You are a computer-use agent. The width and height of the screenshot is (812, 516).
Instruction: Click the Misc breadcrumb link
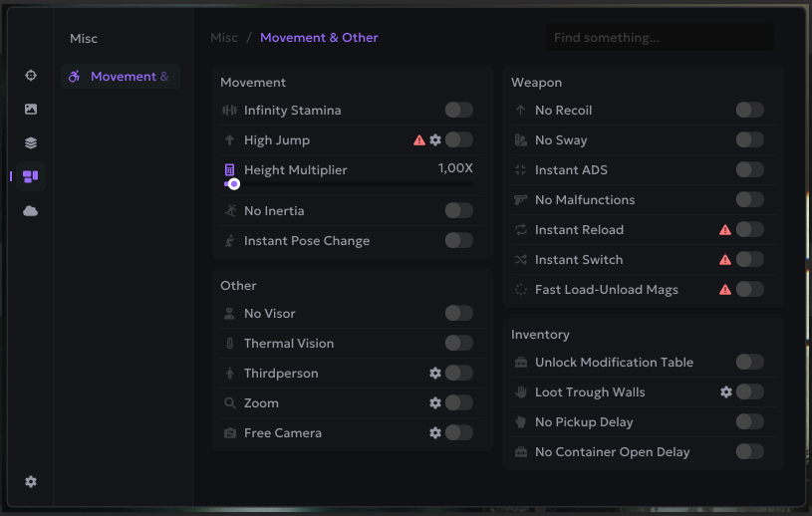224,38
